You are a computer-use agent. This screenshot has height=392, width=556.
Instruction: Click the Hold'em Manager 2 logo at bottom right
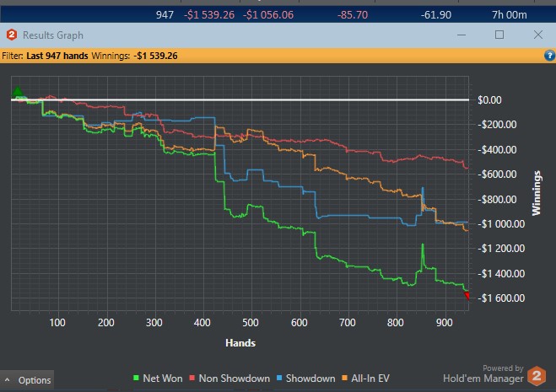coord(537,376)
